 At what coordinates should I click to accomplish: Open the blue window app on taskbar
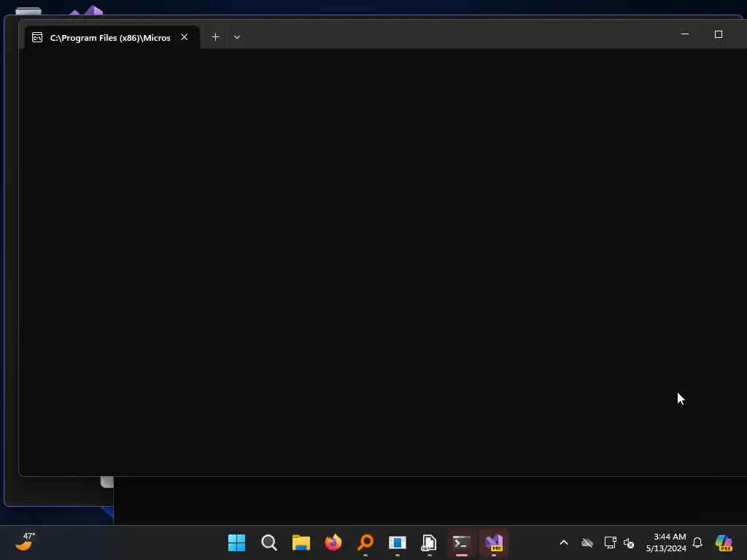tap(398, 542)
